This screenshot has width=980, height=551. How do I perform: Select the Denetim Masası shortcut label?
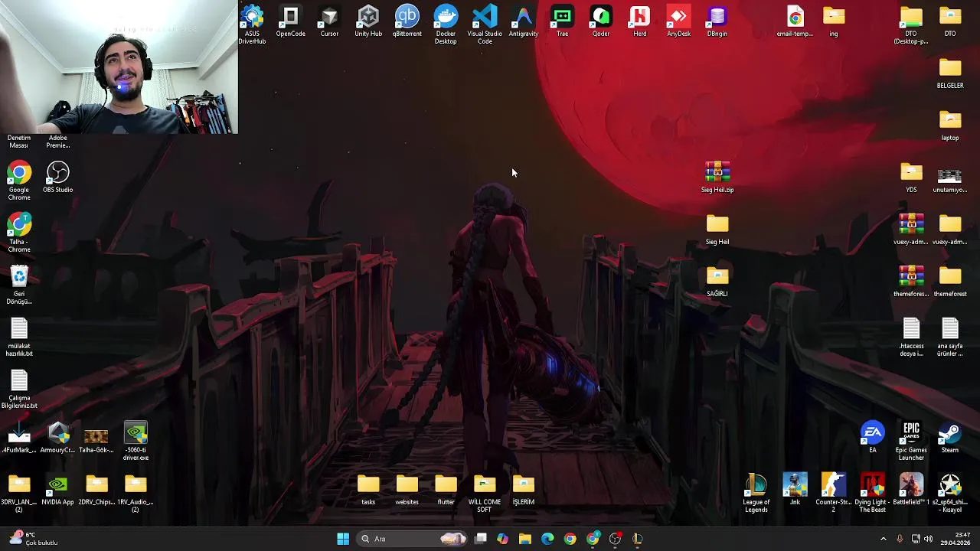[x=19, y=142]
